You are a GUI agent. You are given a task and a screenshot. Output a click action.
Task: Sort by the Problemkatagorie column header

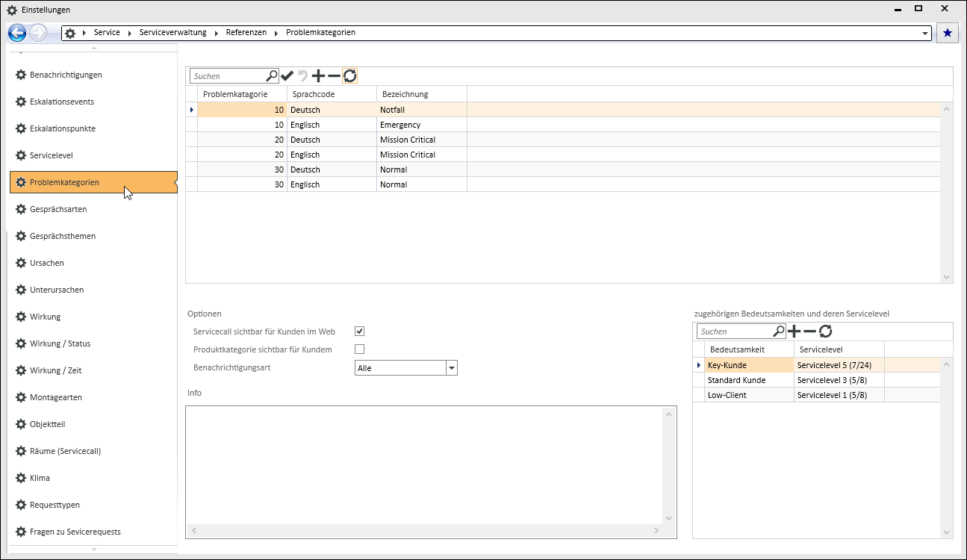coord(243,94)
